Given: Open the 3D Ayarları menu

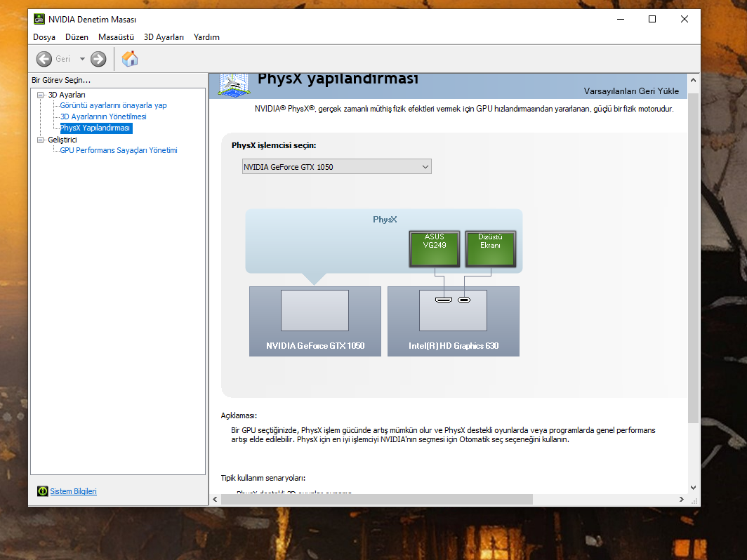Looking at the screenshot, I should [164, 37].
